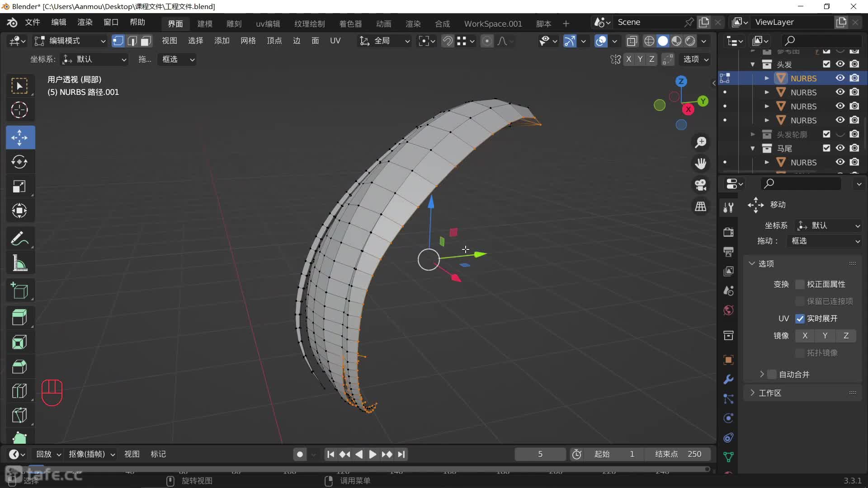Select the Annotate pencil tool
Viewport: 868px width, 488px height.
tap(19, 238)
